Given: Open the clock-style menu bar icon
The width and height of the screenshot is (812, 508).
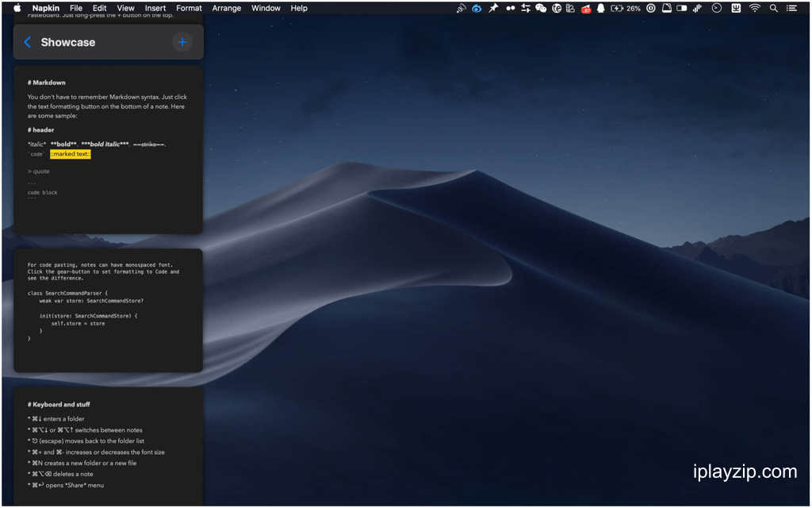Looking at the screenshot, I should (x=717, y=8).
